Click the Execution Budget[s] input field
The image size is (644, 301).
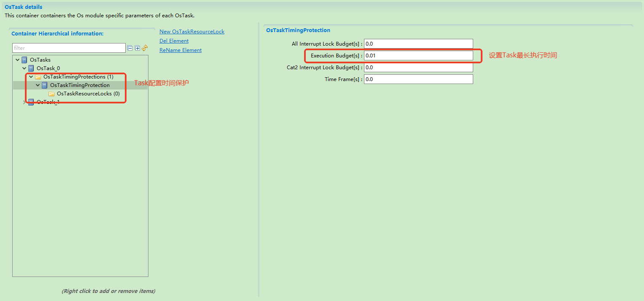[x=418, y=56]
